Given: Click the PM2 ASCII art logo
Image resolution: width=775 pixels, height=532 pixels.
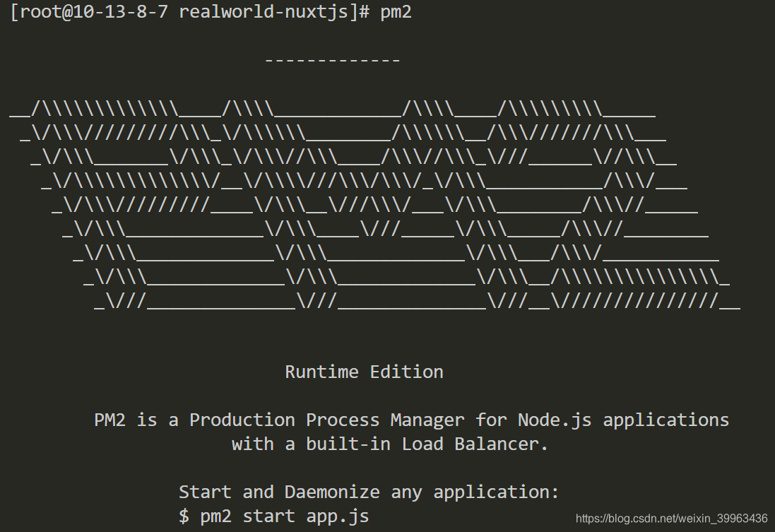Looking at the screenshot, I should pyautogui.click(x=374, y=205).
